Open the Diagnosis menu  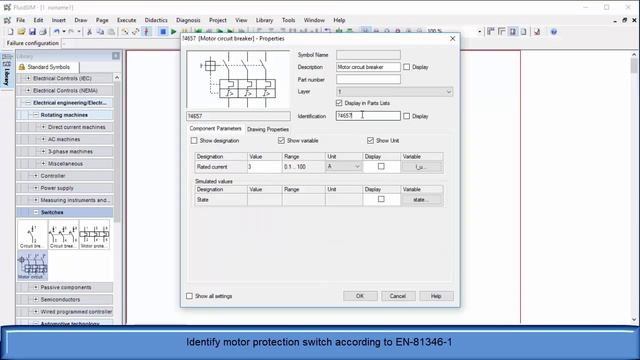click(188, 20)
